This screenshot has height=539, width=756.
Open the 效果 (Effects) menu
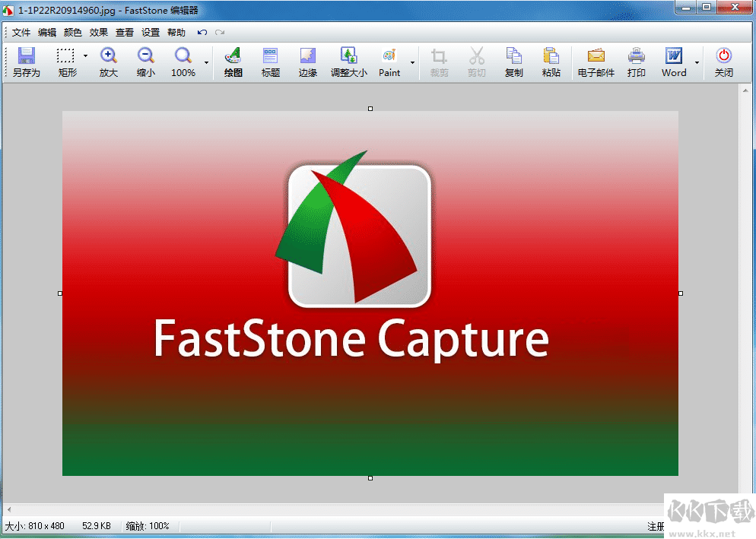(x=98, y=32)
